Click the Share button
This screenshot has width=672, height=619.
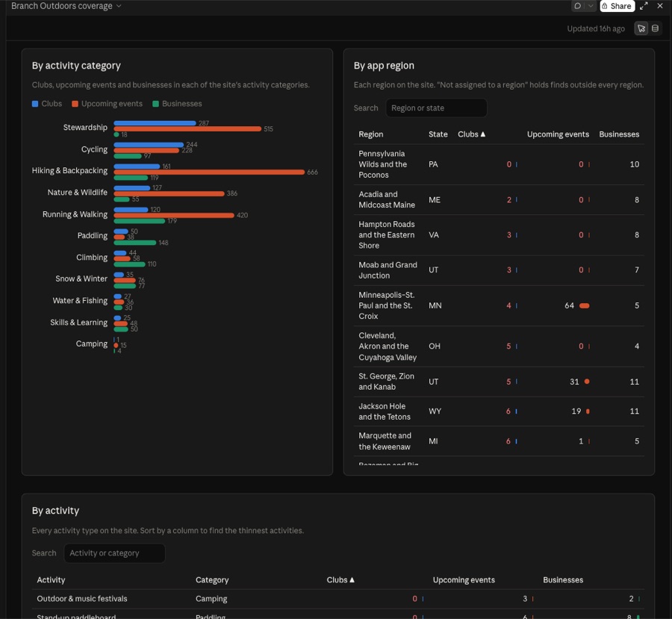click(x=617, y=6)
